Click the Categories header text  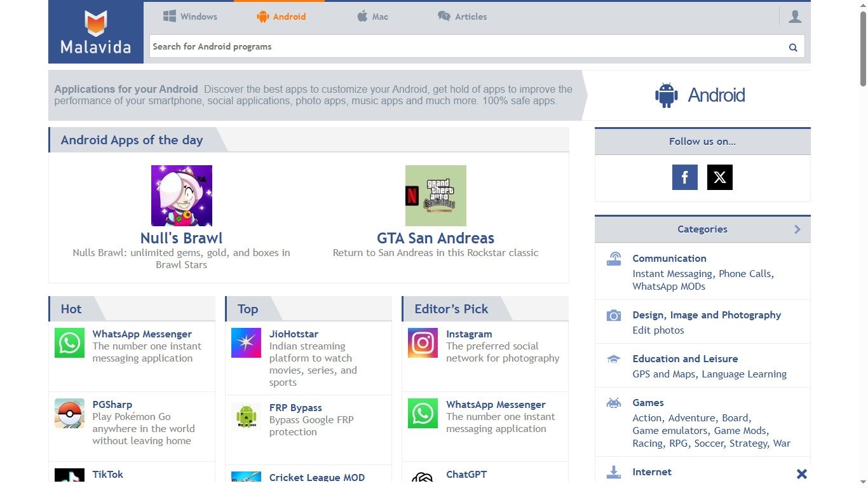702,229
